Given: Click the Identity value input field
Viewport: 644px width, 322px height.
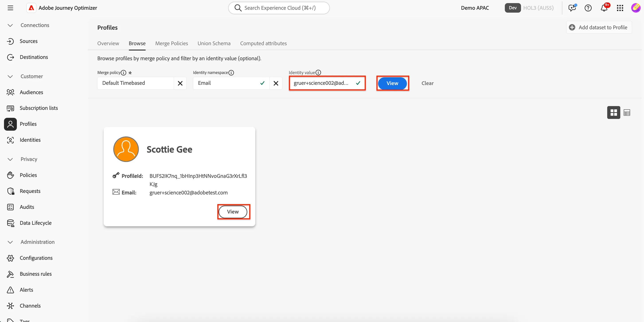Looking at the screenshot, I should 327,83.
